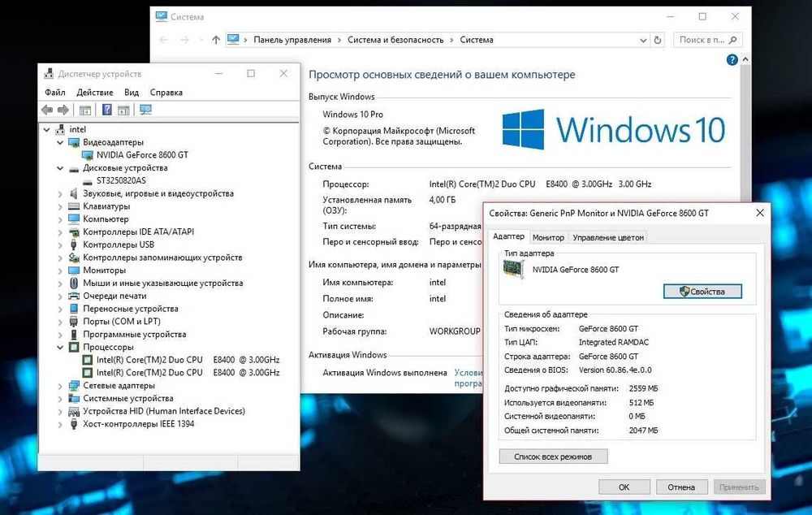Click the HID devices category icon
This screenshot has width=812, height=515.
point(74,411)
